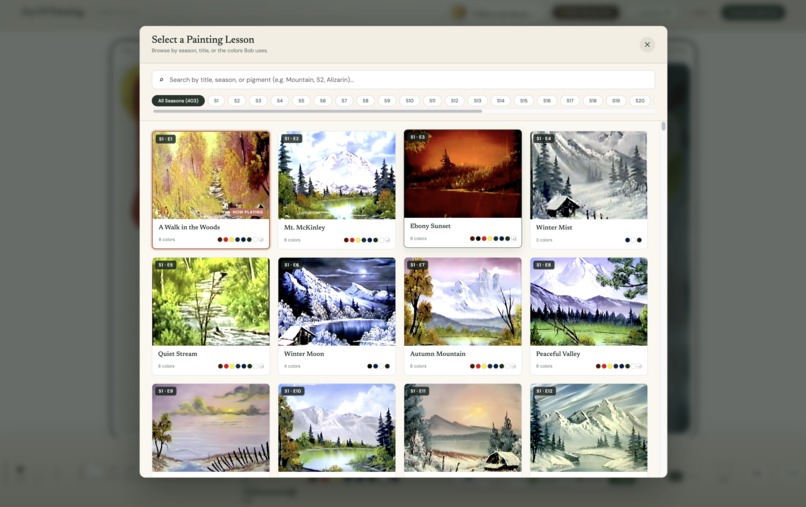Open A Walk in the Woods thumbnail

tap(211, 175)
